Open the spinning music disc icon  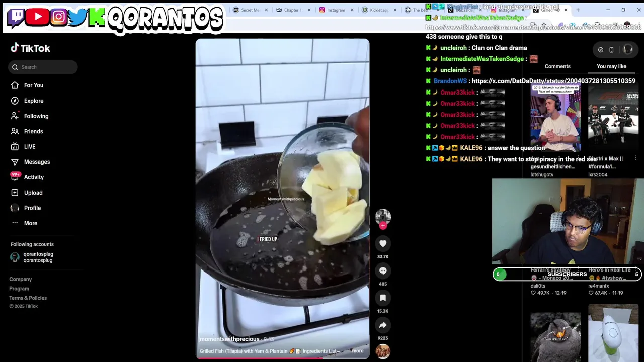pos(383,351)
